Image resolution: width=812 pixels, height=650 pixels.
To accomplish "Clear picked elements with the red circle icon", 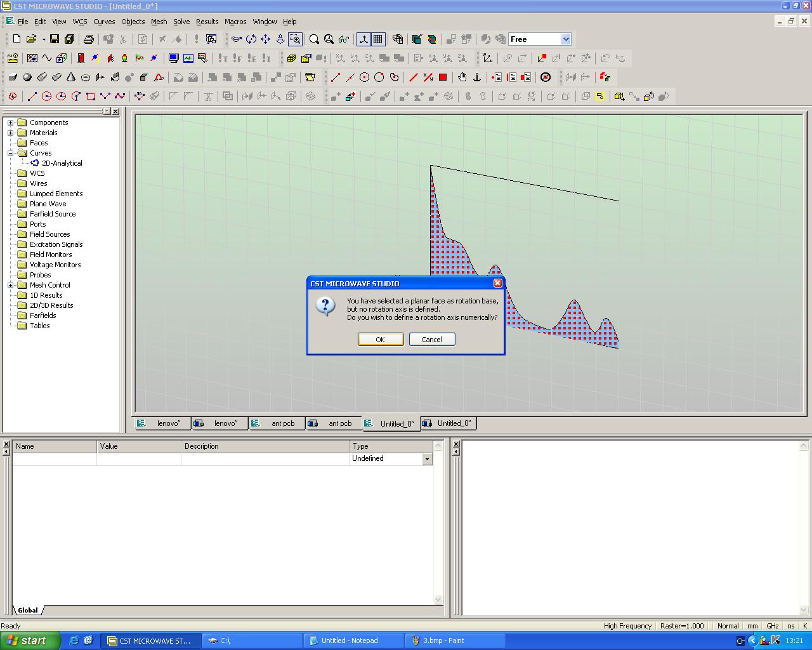I will tap(546, 77).
